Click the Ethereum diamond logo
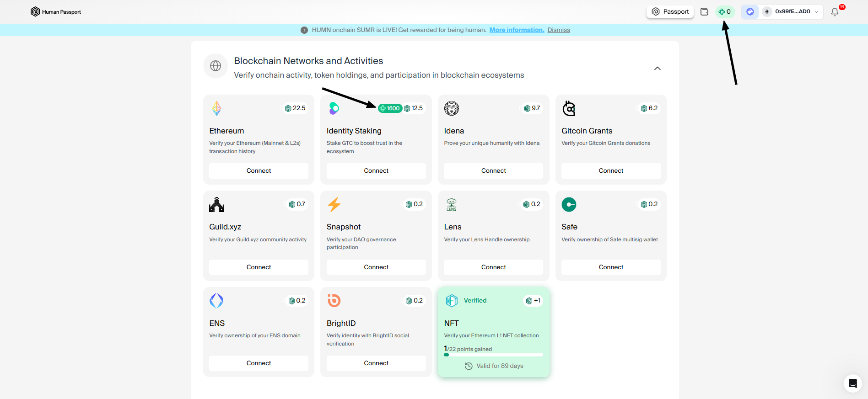 (x=216, y=108)
